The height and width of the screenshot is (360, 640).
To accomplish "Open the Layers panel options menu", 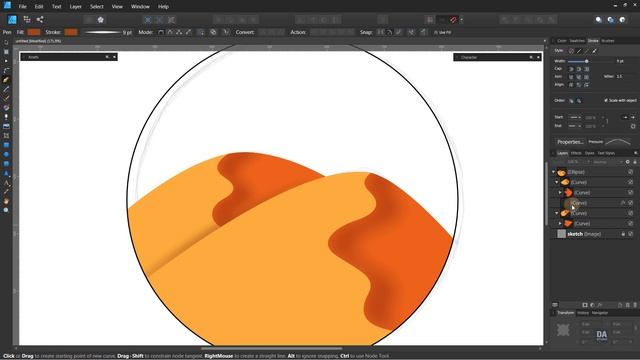I will click(636, 153).
